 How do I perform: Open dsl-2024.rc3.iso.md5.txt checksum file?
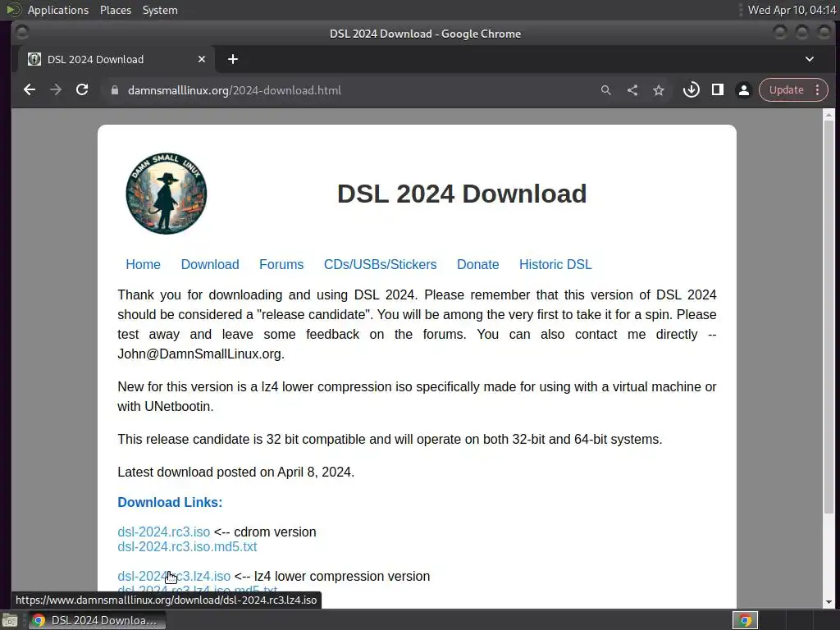188,546
